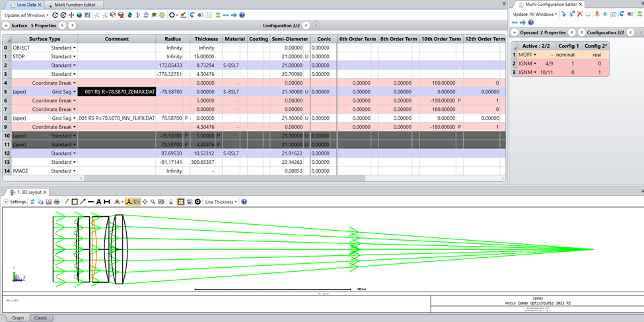Image resolution: width=644 pixels, height=322 pixels.
Task: Go to previous configuration in Multi-Configuration Editor
Action: 629,32
